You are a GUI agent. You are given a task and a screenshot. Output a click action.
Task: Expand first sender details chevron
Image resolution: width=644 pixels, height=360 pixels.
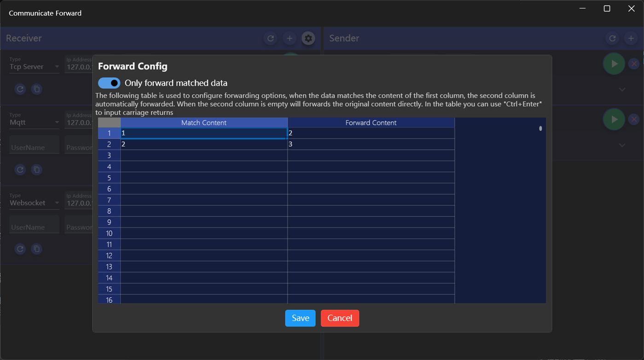coord(622,90)
